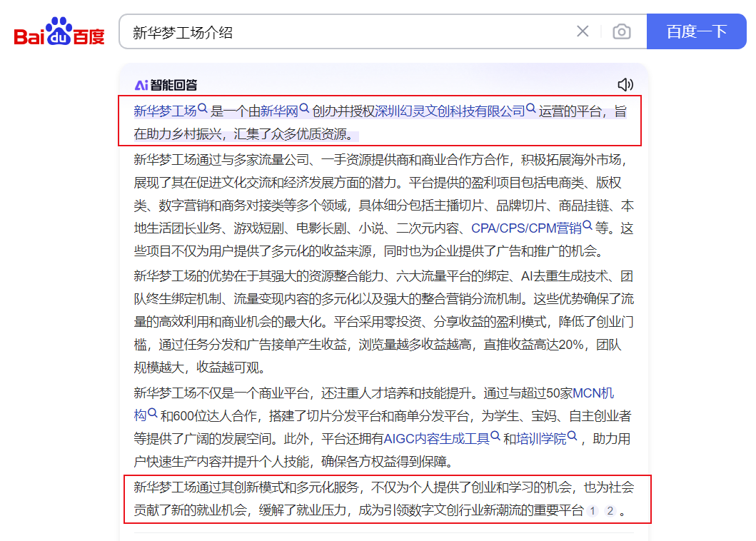
Task: Click the text 缓解了就业压力
Action: pyautogui.click(x=302, y=510)
